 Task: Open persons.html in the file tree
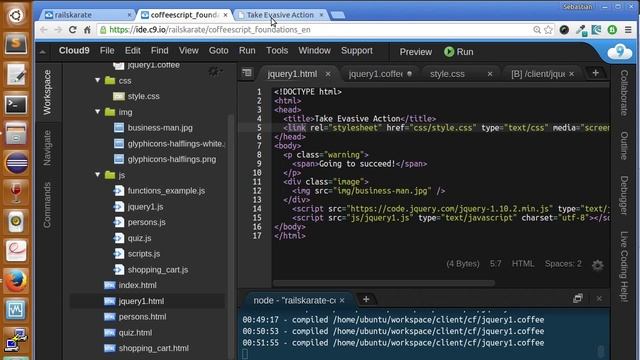[x=142, y=316]
